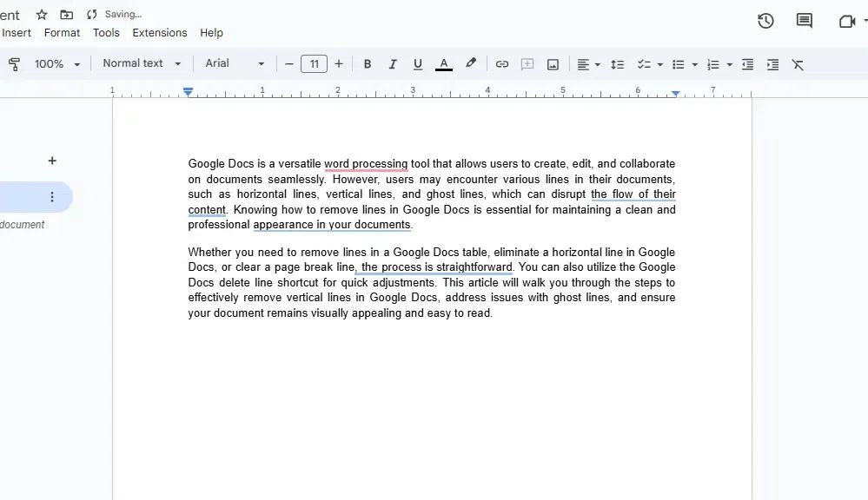Viewport: 868px width, 500px height.
Task: Add a comment from toolbar
Action: [x=527, y=64]
